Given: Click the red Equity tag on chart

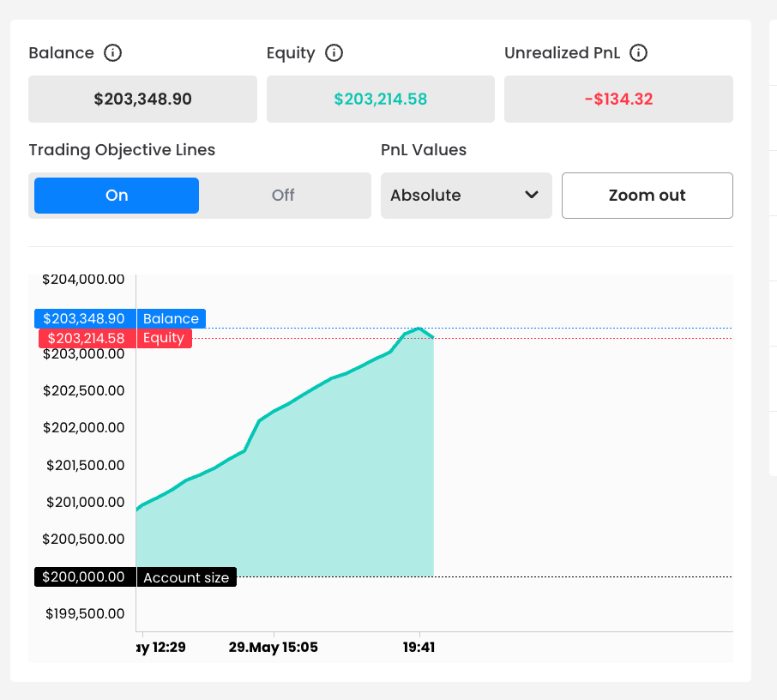Looking at the screenshot, I should pos(164,338).
